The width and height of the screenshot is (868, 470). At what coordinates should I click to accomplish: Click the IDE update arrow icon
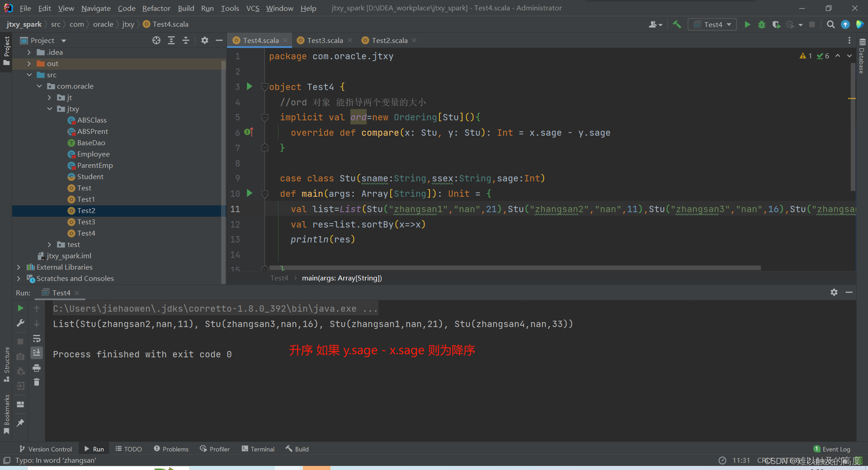pyautogui.click(x=845, y=24)
